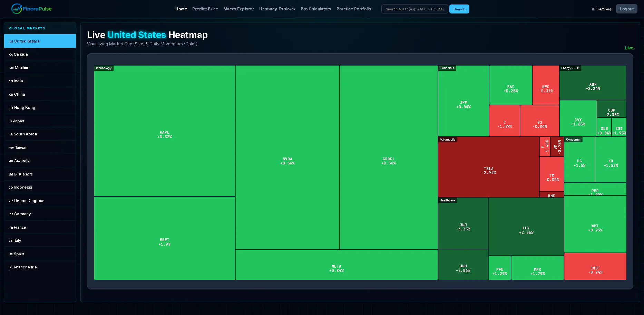Viewport: 644px width, 315px height.
Task: Click the FinoraPulse logo icon
Action: (17, 9)
